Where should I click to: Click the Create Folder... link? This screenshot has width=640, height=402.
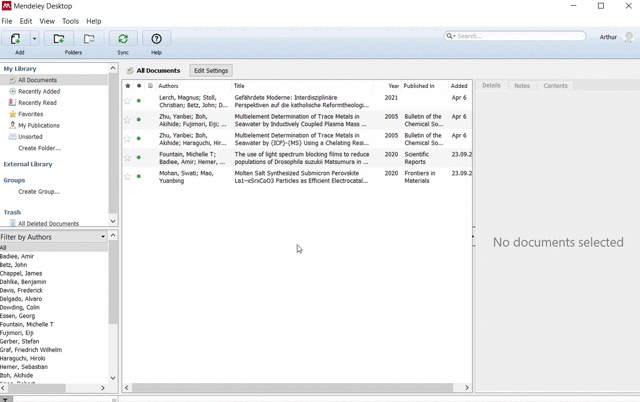tap(39, 148)
